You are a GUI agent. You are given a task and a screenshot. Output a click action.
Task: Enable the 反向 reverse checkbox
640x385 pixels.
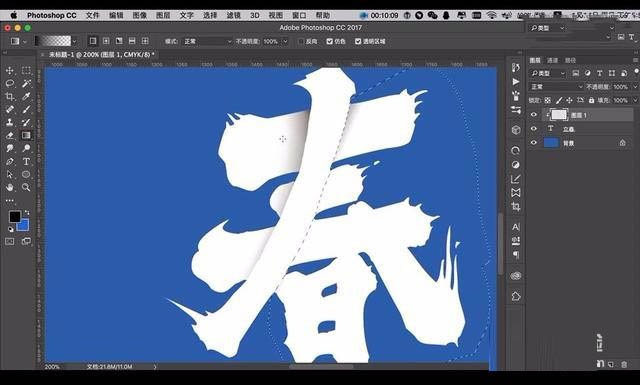pyautogui.click(x=301, y=41)
